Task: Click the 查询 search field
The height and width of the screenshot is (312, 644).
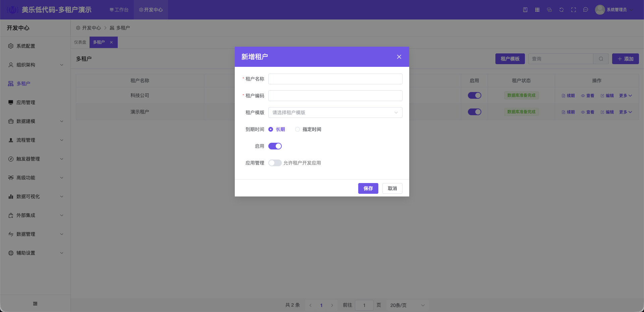Action: (x=560, y=59)
